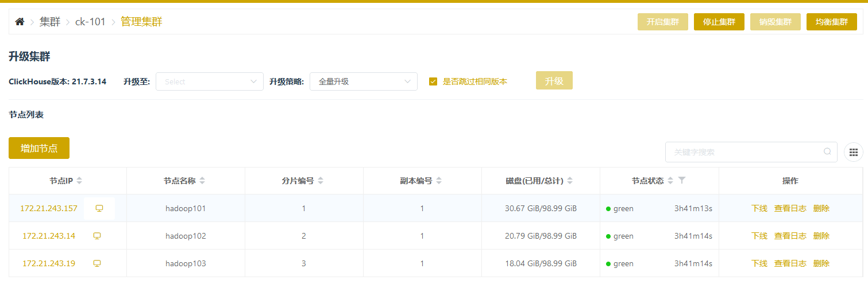Select hadoop103 node name cell

point(186,263)
